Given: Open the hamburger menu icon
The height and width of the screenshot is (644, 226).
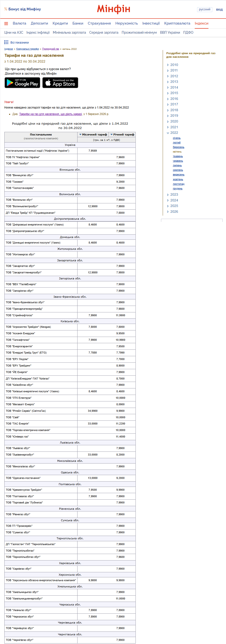Looking at the screenshot, I should pos(6,24).
